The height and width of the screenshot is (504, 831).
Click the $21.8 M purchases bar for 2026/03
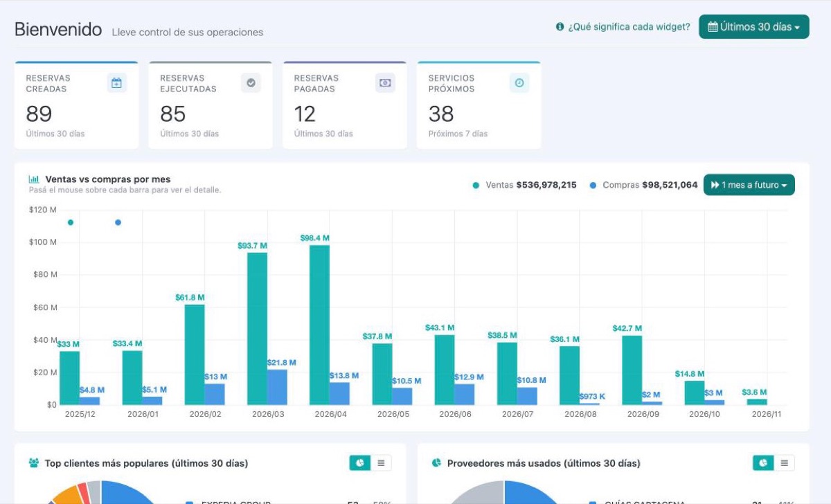(x=277, y=387)
